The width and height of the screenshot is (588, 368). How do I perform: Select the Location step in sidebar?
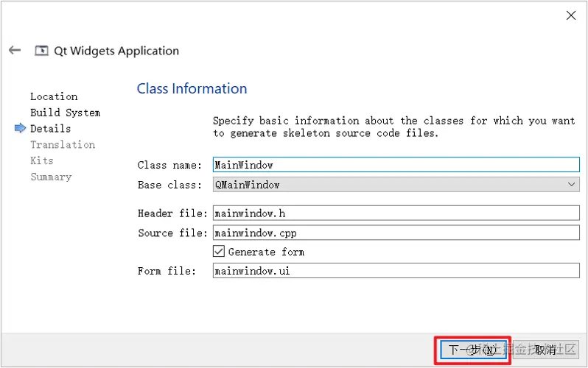pos(54,96)
